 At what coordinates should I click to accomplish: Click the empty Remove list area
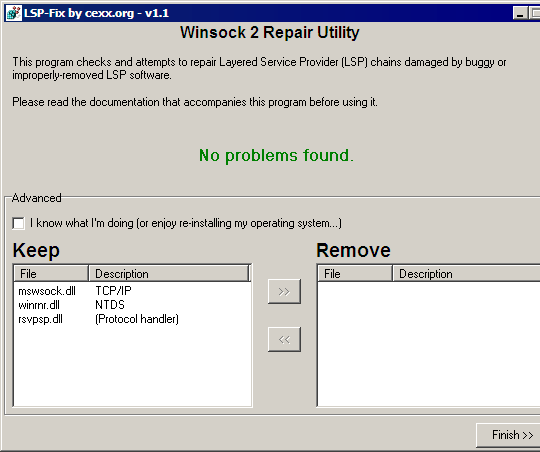pos(429,344)
